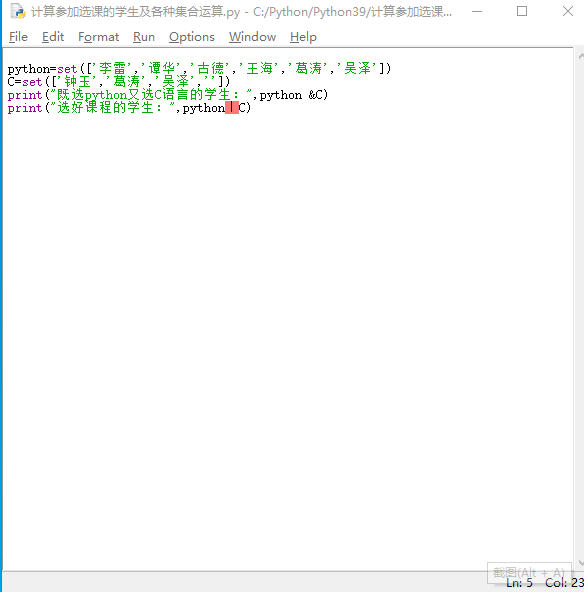Click the first 'print' keyword
The width and height of the screenshot is (584, 592).
25,95
